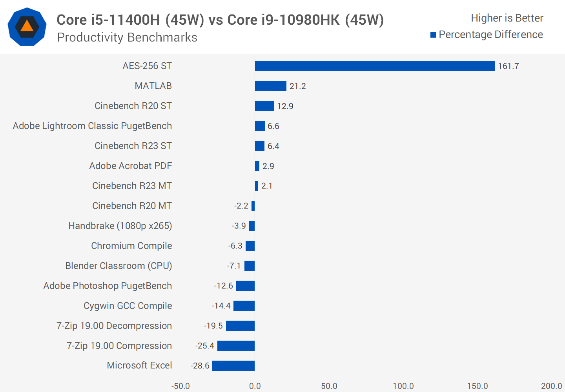Select the Microsoft Excel negative bar
The image size is (565, 392).
tap(233, 366)
